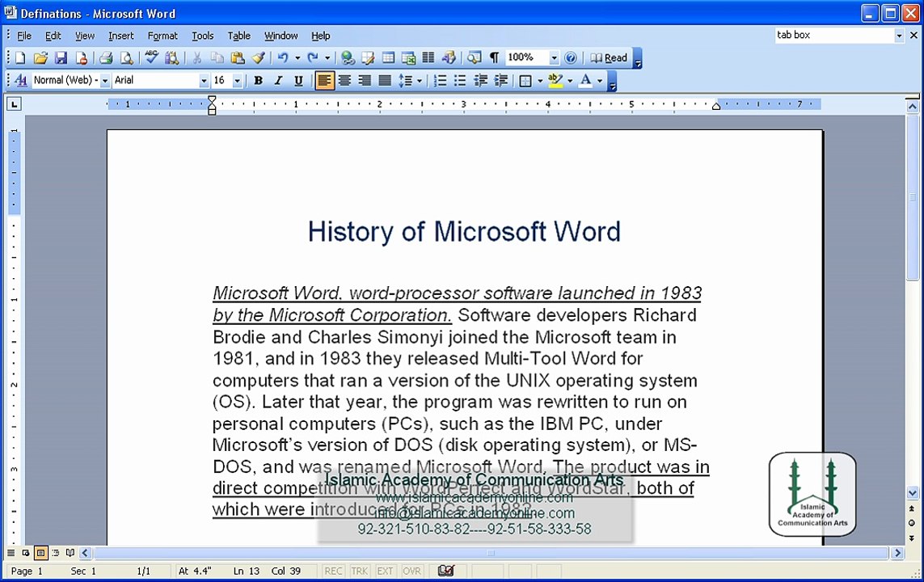Open the Tools menu
The height and width of the screenshot is (582, 924).
click(x=203, y=36)
